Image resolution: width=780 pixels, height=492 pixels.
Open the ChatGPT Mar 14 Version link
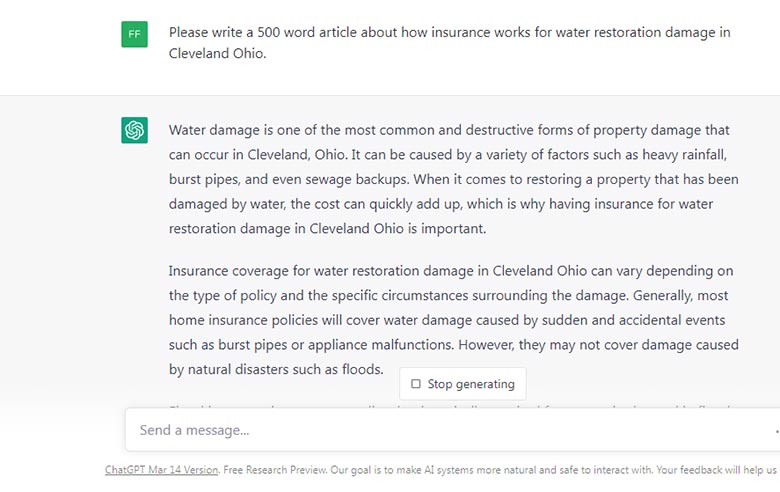(x=161, y=469)
